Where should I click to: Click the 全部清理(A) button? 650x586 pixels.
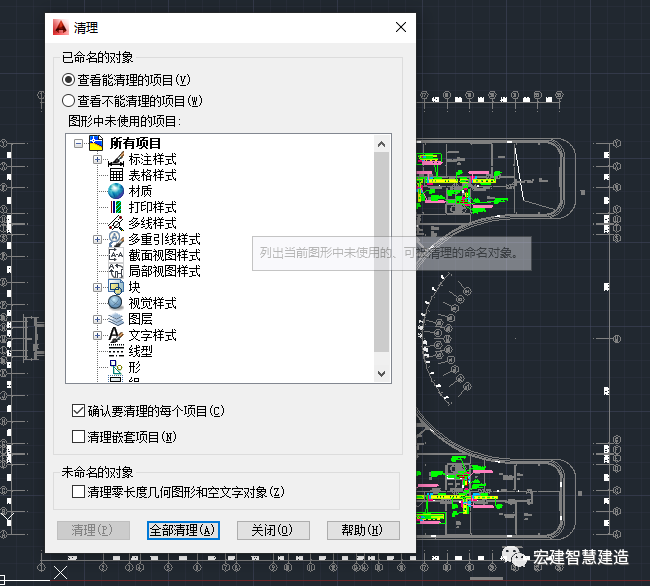click(183, 530)
